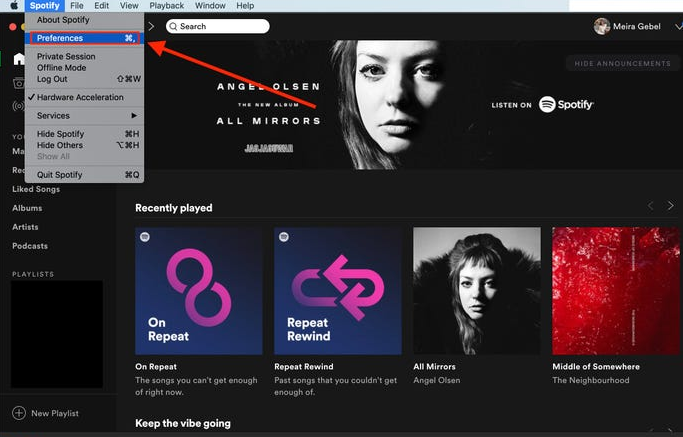
Task: Open the Angel Olsen artist link
Action: [x=436, y=380]
